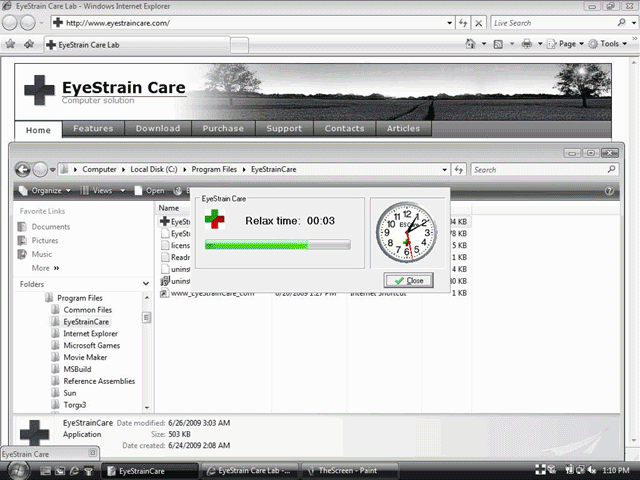Viewport: 640px width, 480px height.
Task: Open the Articles tab on website
Action: 403,129
